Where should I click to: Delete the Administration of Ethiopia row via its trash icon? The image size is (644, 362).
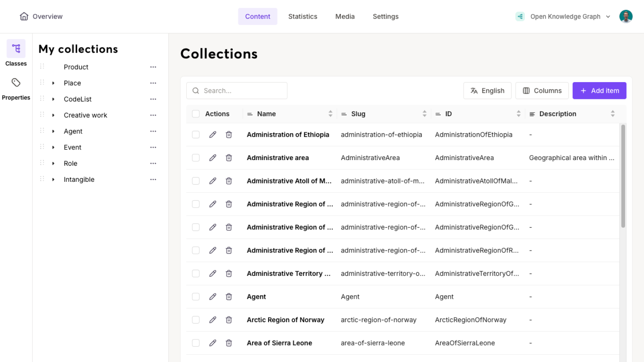click(x=229, y=135)
